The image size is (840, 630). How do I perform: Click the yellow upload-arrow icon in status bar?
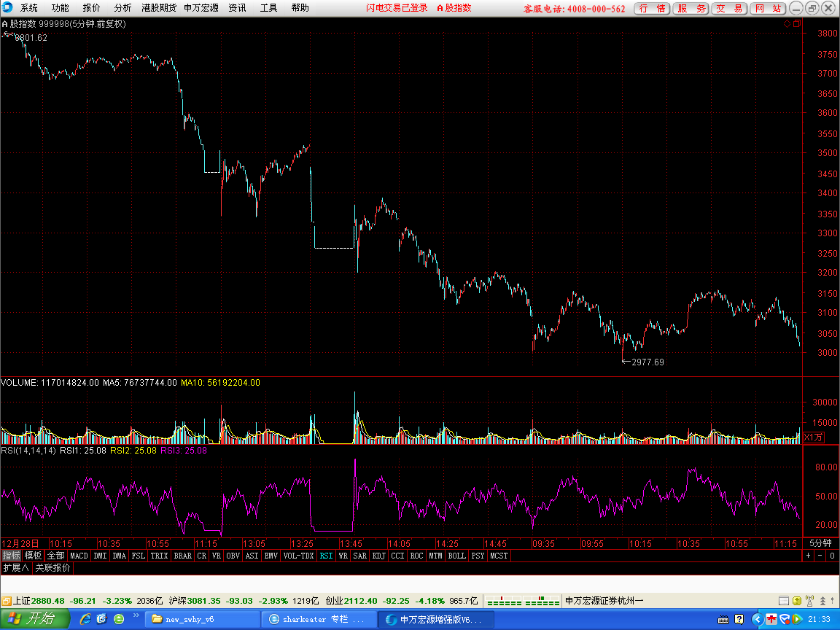point(796,601)
